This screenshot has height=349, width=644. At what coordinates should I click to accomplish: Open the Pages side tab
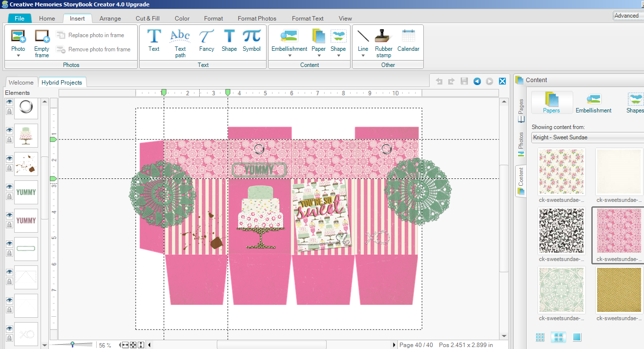point(521,110)
